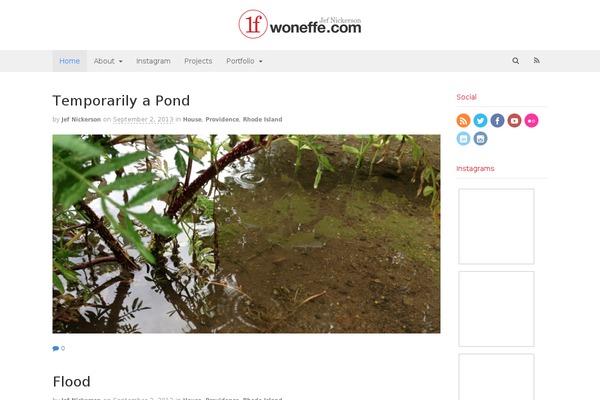Click the search magnifier icon in navbar

click(515, 61)
